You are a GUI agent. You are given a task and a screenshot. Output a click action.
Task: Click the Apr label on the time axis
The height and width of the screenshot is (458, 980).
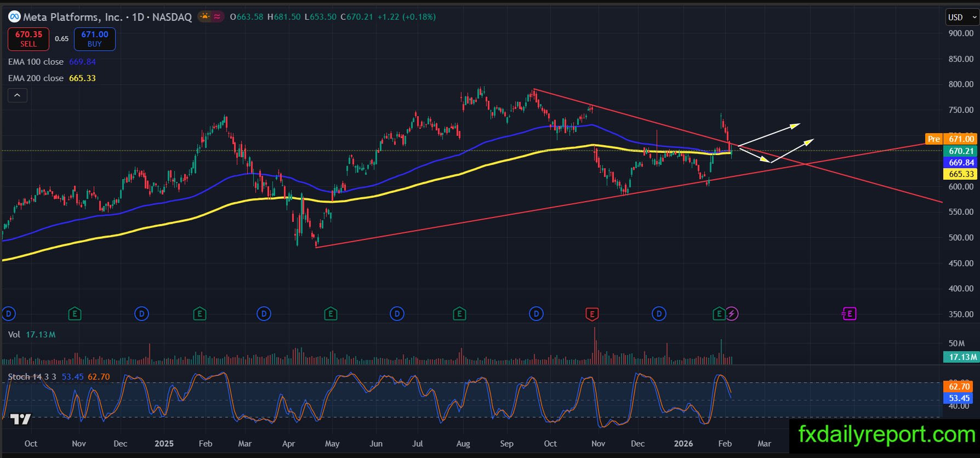[288, 444]
